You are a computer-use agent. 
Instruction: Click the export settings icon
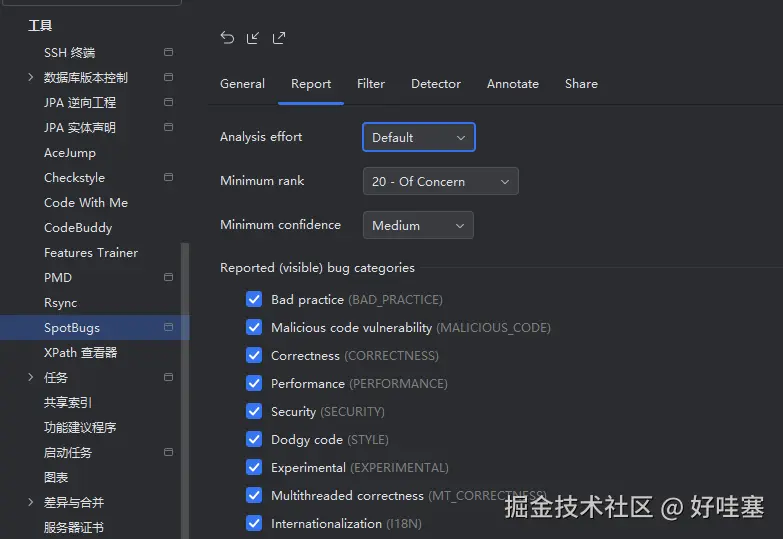pyautogui.click(x=279, y=38)
